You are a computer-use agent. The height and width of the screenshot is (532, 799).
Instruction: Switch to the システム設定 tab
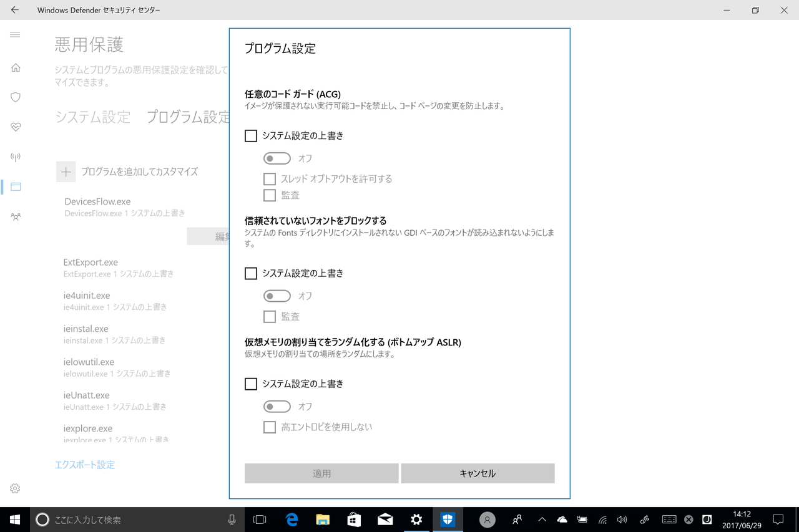pos(92,117)
